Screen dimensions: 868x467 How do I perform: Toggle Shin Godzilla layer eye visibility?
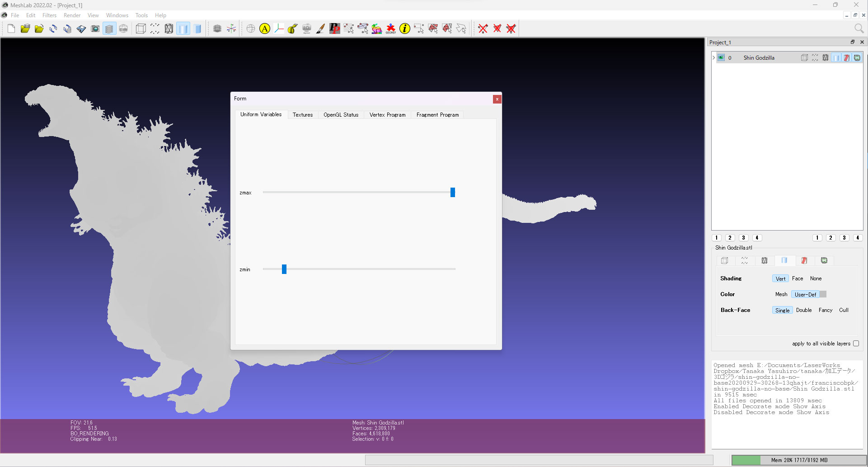pos(721,57)
